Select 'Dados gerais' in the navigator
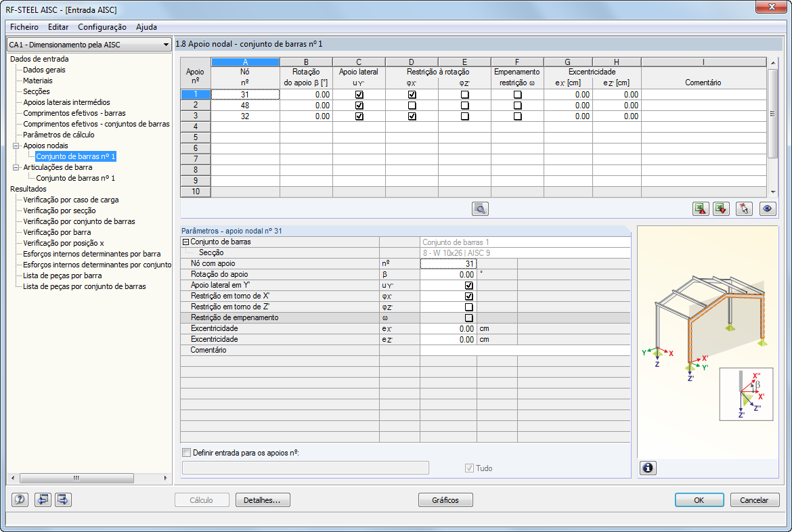The height and width of the screenshot is (532, 792). coord(44,70)
